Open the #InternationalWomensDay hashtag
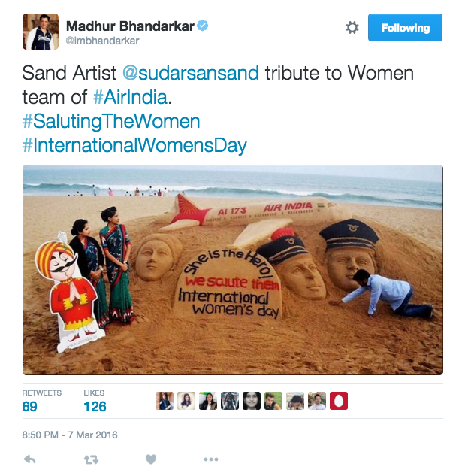The width and height of the screenshot is (462, 476). coord(134,145)
